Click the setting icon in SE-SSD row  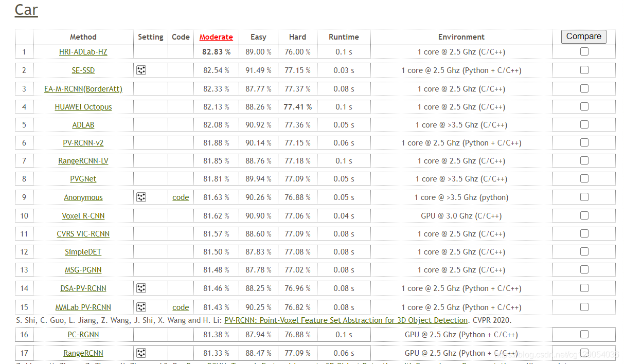pos(141,70)
